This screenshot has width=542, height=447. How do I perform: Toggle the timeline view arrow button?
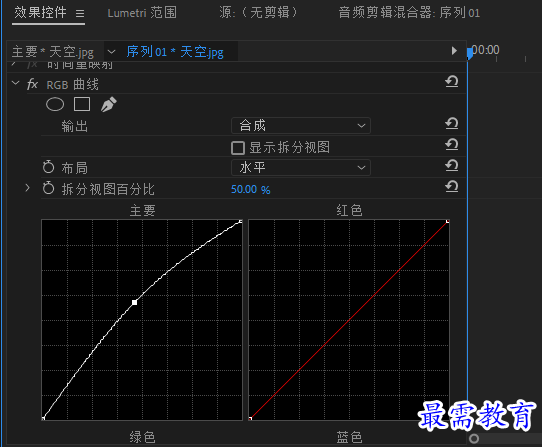(x=454, y=51)
